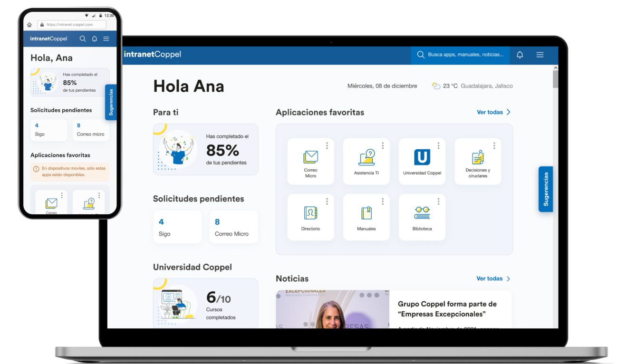Viewport: 618px width, 364px height.
Task: Open Biblioteca app icon
Action: (422, 213)
